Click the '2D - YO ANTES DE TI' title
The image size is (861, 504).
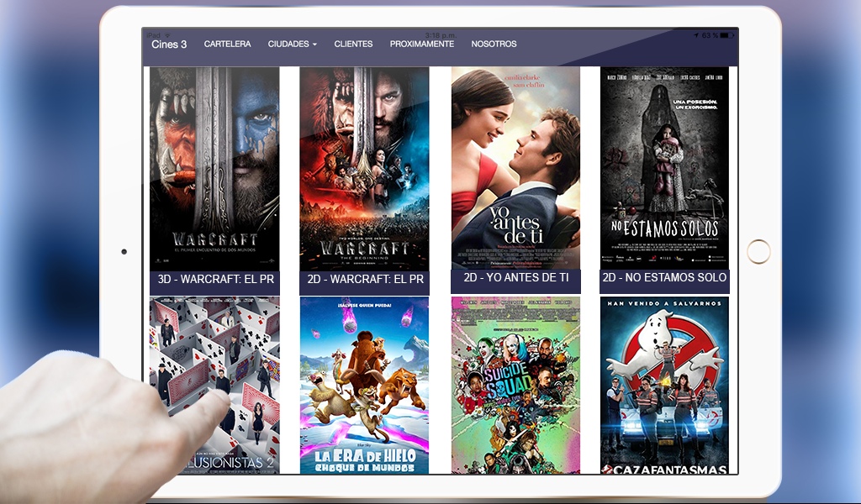[516, 278]
